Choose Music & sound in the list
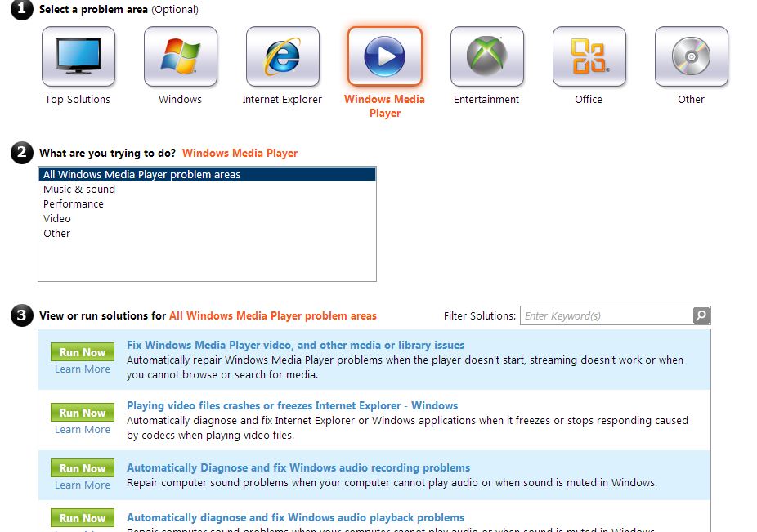This screenshot has height=532, width=757. click(79, 190)
